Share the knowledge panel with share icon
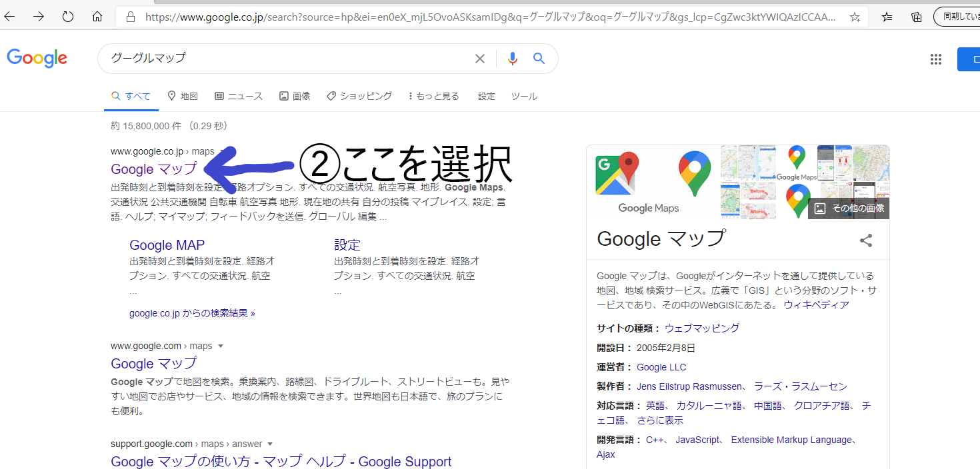The width and height of the screenshot is (980, 469). click(x=866, y=241)
